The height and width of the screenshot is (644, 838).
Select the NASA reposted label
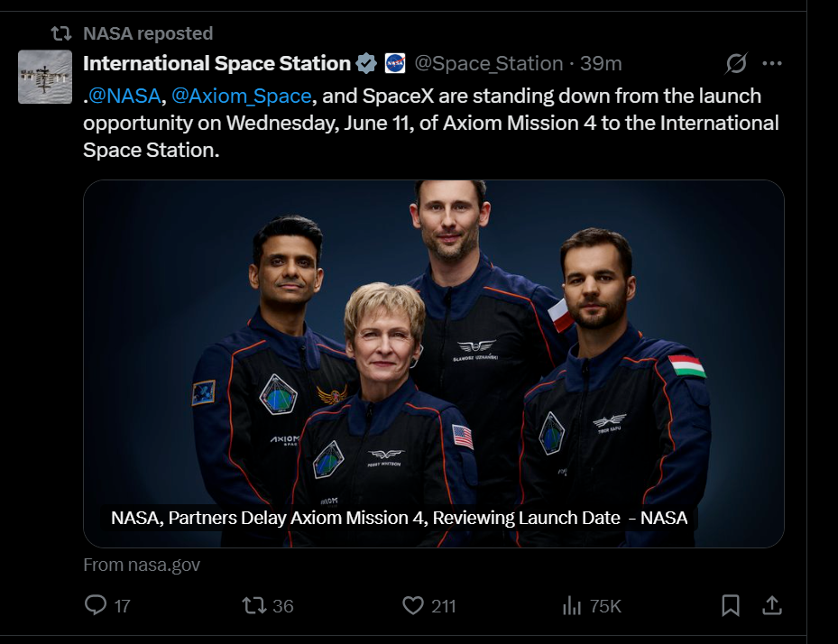(x=147, y=32)
